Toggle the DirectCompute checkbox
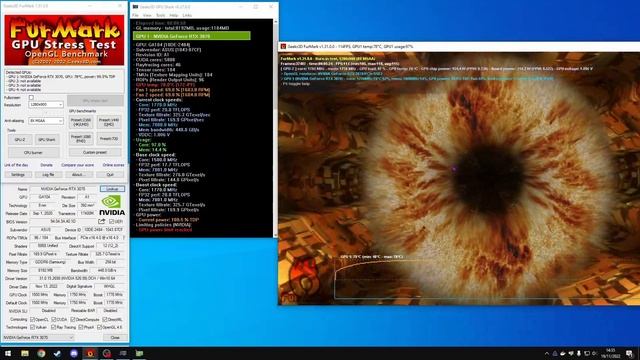640x360 pixels. [x=73, y=319]
